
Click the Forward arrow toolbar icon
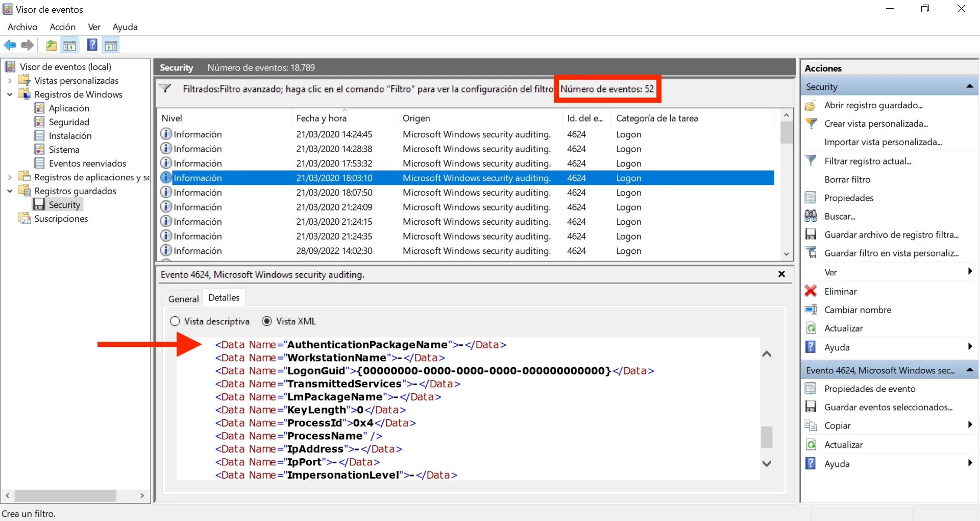(x=28, y=45)
